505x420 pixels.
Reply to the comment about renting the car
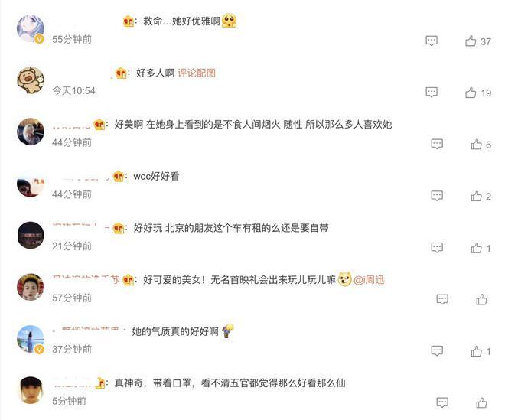coord(437,248)
